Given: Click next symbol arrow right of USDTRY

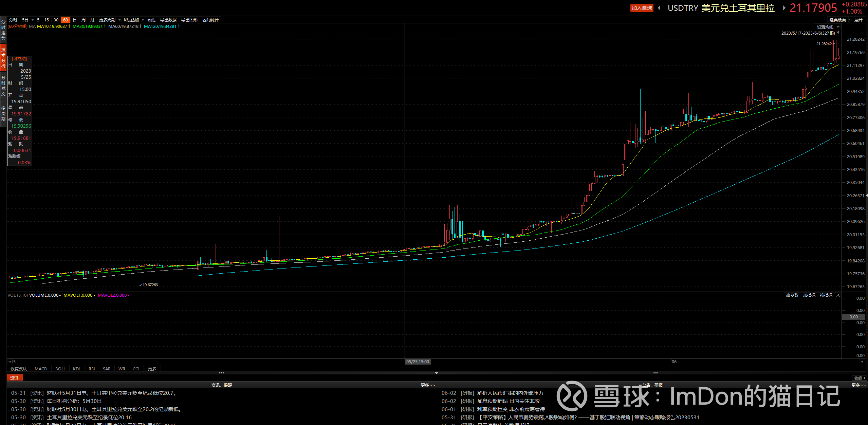Looking at the screenshot, I should click(784, 8).
